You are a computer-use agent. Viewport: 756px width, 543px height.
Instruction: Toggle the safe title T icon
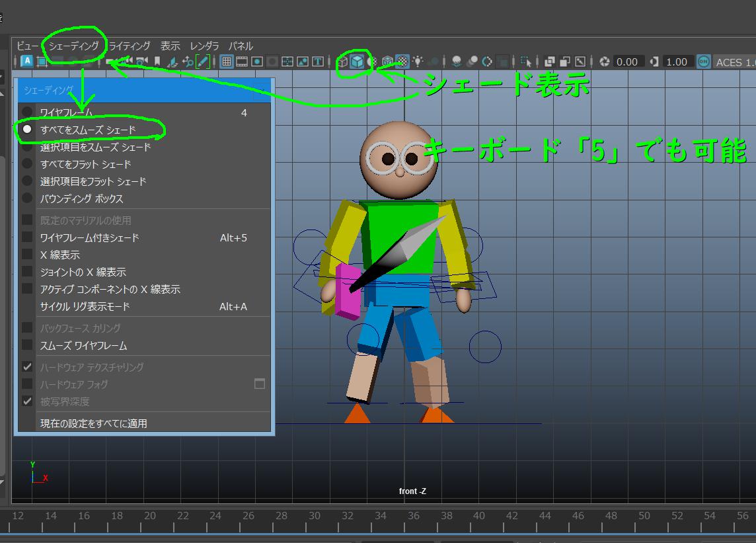(x=318, y=62)
